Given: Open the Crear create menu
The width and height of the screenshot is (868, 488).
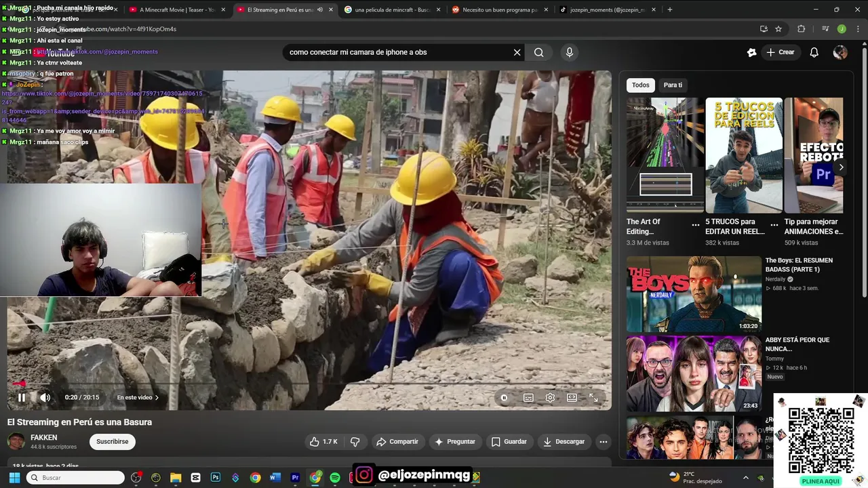Looking at the screenshot, I should (780, 52).
